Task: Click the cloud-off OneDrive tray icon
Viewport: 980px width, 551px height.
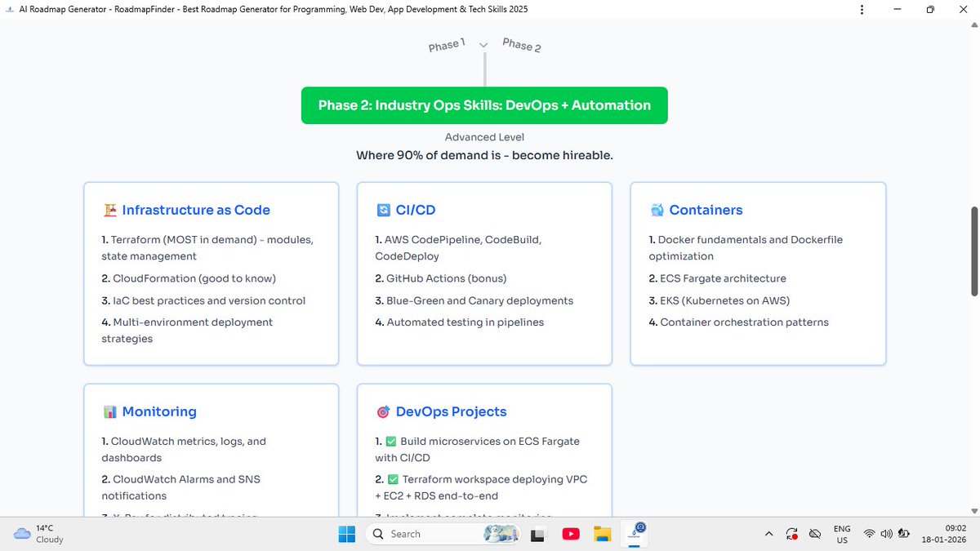Action: pos(814,534)
